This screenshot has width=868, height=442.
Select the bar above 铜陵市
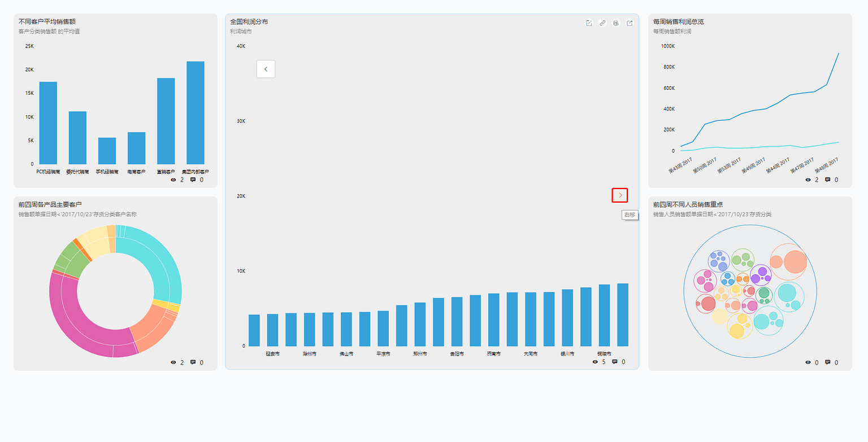tap(604, 316)
